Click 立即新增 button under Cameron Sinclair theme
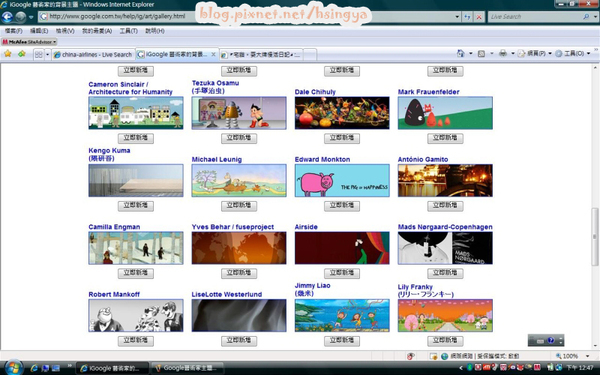 (136, 138)
